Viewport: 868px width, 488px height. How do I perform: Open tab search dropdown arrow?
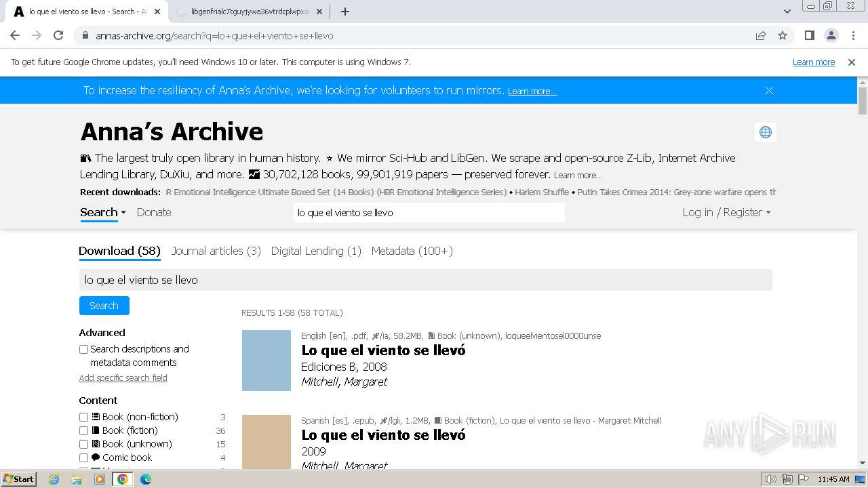click(787, 12)
